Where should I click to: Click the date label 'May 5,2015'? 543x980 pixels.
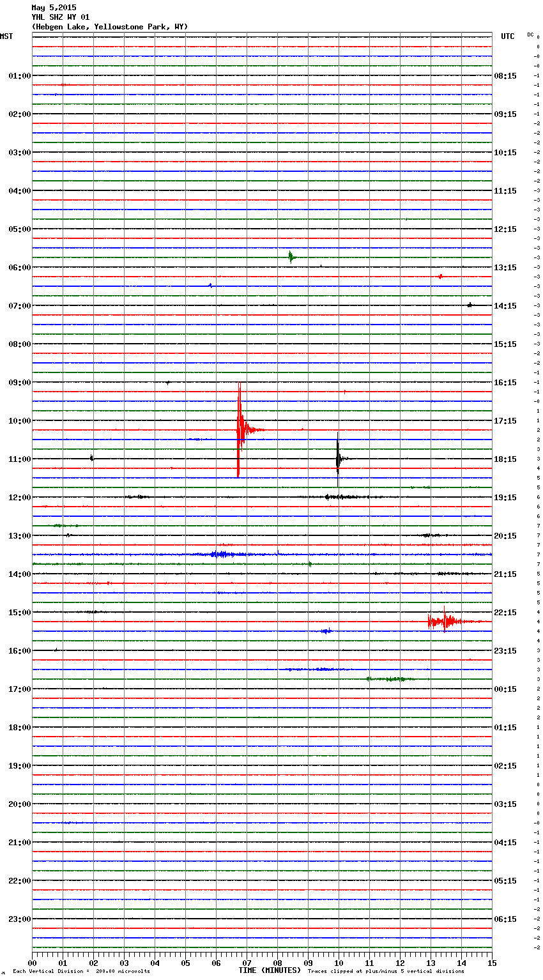[54, 8]
